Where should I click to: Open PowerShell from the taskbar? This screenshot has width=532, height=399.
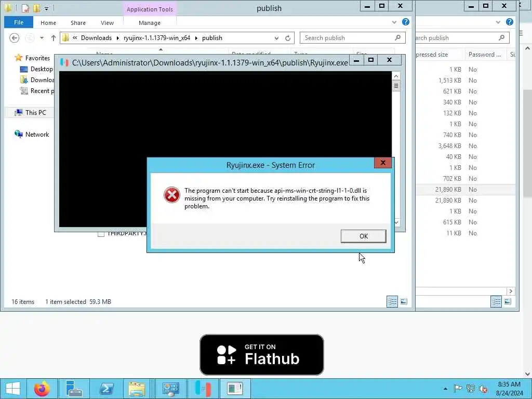click(x=107, y=389)
